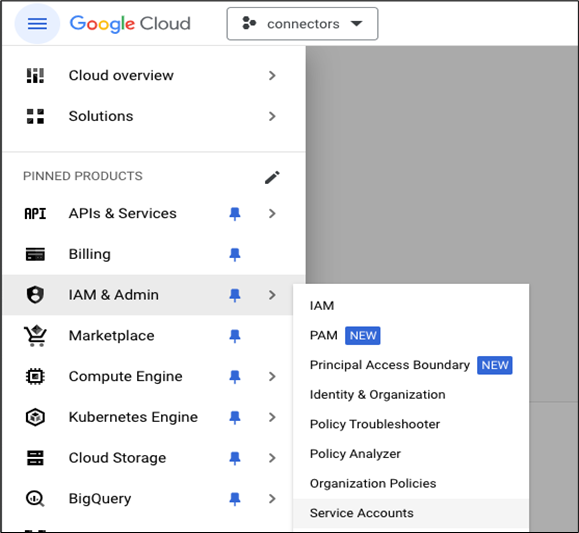Expand the IAM & Admin chevron
The width and height of the screenshot is (579, 533).
click(272, 295)
